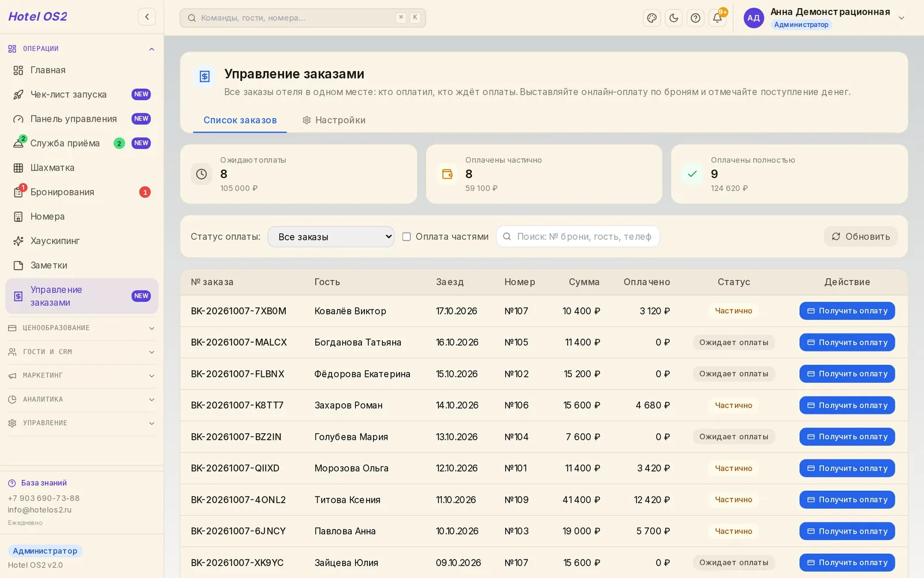The height and width of the screenshot is (578, 924).
Task: Expand the АНАЛИТИКА section
Action: (x=82, y=399)
